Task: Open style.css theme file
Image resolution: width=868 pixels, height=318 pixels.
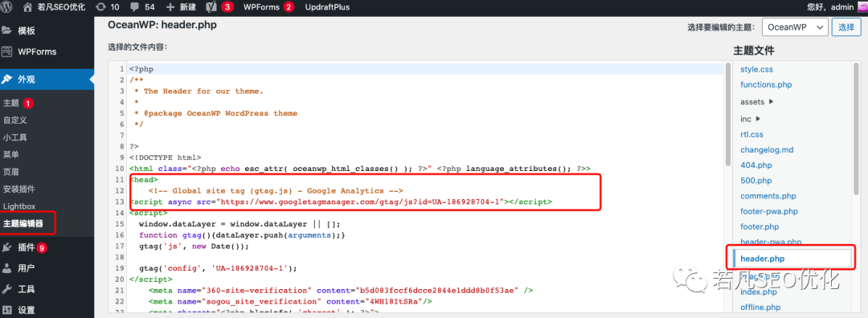Action: pyautogui.click(x=756, y=70)
